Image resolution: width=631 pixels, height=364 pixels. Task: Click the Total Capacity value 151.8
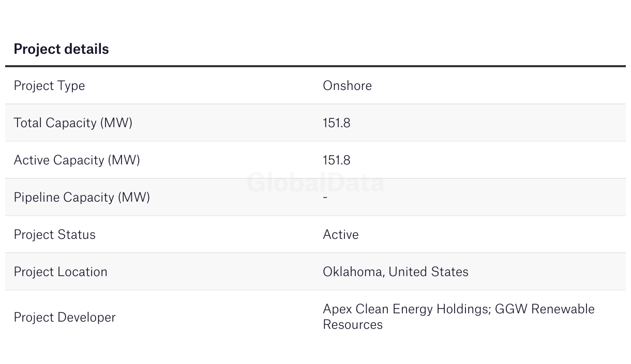tap(337, 123)
